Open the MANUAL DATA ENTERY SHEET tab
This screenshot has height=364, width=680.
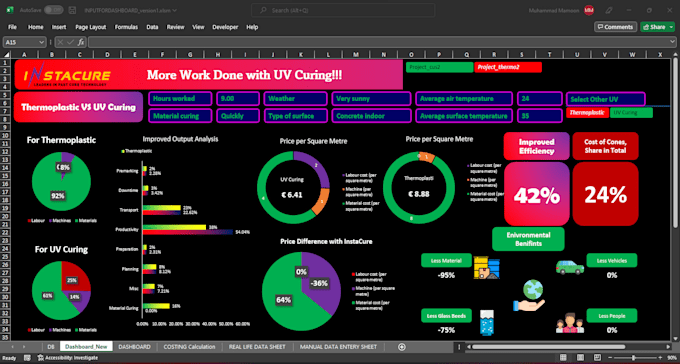(x=338, y=347)
